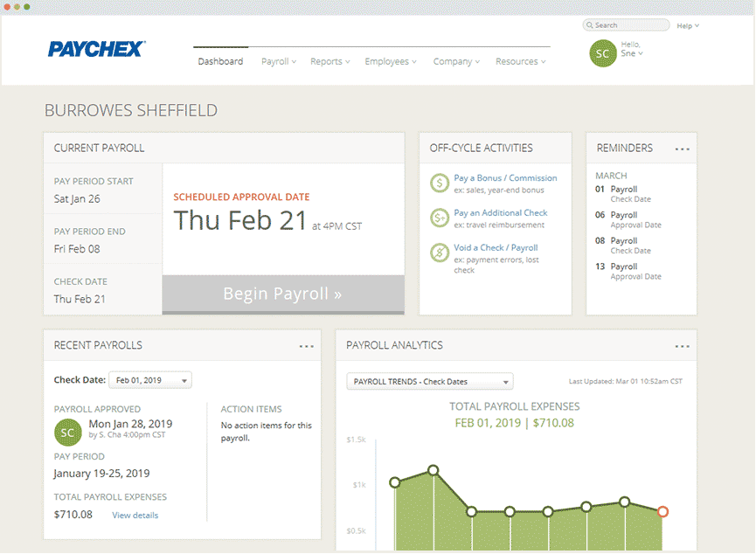
Task: Expand the Employees menu
Action: tap(391, 61)
